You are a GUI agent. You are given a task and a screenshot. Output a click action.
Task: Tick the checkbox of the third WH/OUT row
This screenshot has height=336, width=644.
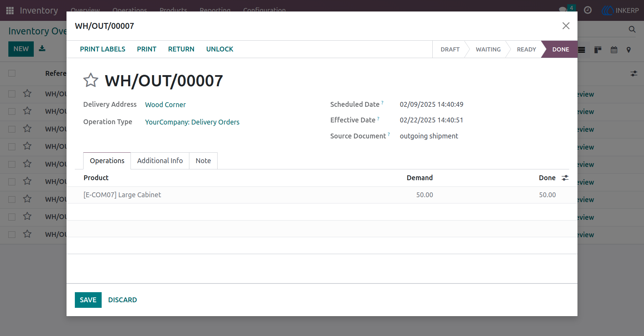pyautogui.click(x=12, y=129)
